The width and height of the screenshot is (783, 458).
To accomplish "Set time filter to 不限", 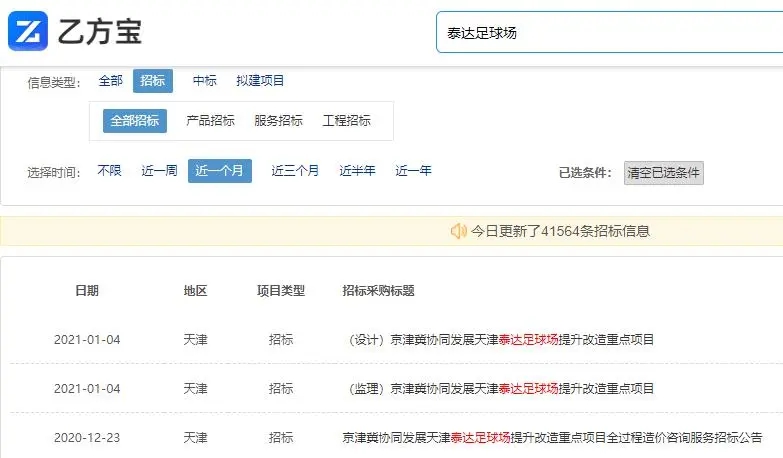I will click(x=109, y=171).
